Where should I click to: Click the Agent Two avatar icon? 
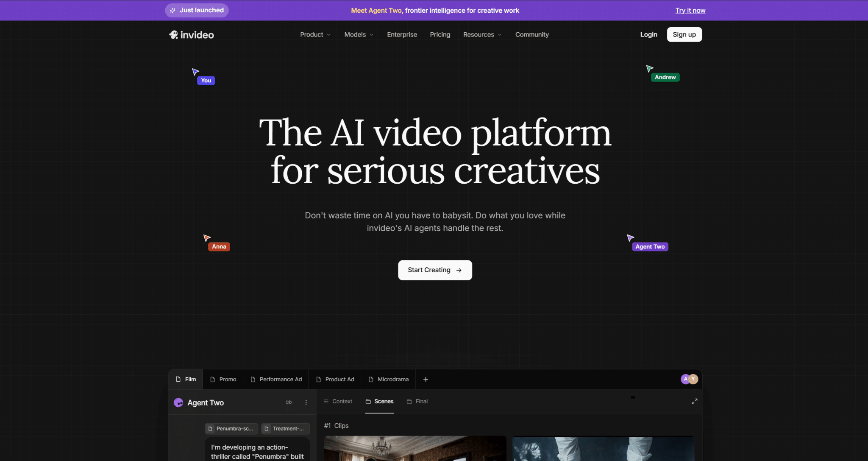(178, 402)
